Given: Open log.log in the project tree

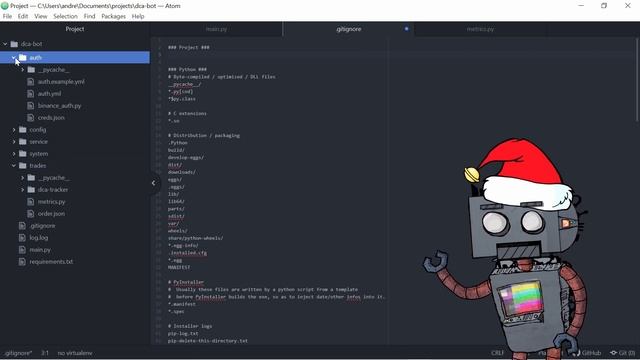Looking at the screenshot, I should point(38,238).
